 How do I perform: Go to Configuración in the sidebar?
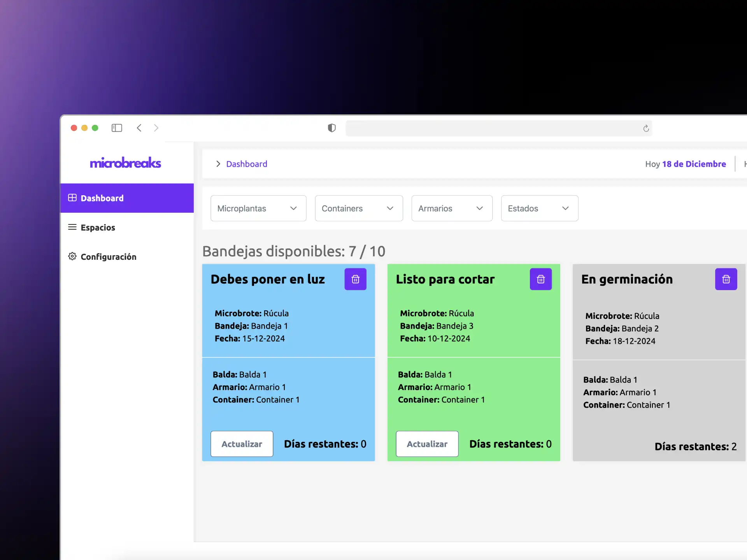[x=108, y=257]
